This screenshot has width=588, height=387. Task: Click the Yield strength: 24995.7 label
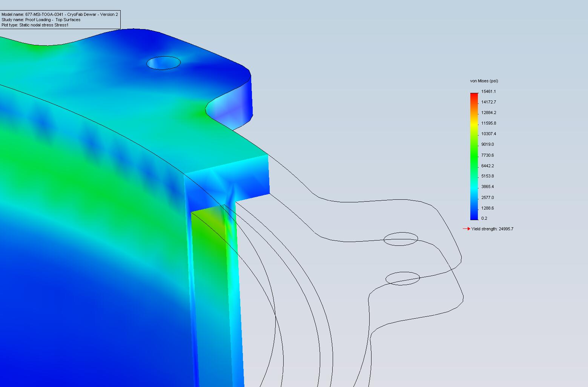492,229
